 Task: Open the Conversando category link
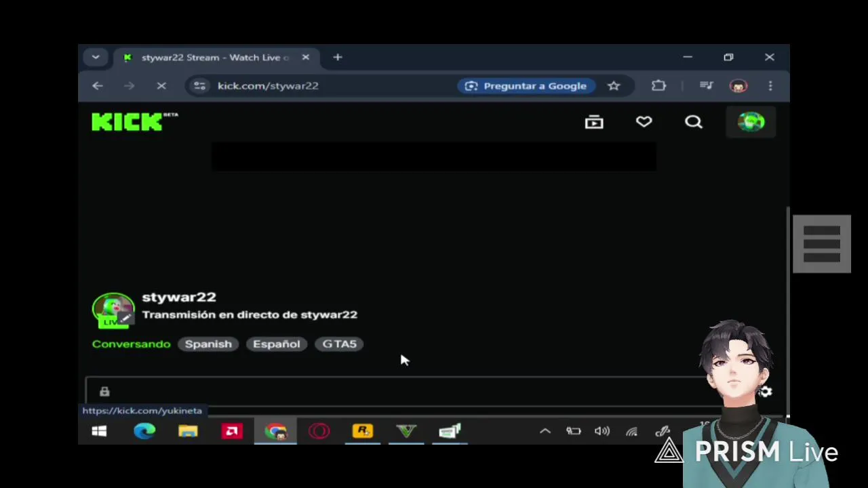(131, 344)
